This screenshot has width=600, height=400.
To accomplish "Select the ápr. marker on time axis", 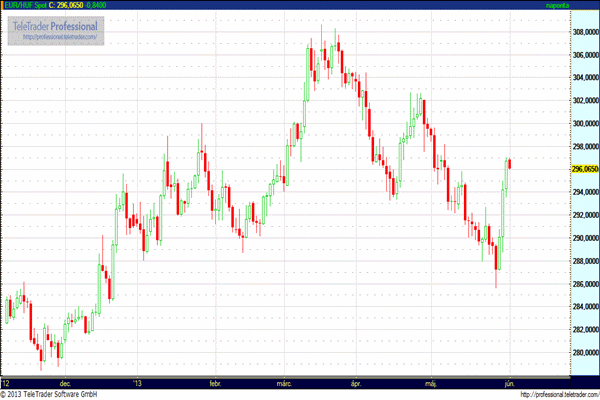I will pyautogui.click(x=356, y=382).
